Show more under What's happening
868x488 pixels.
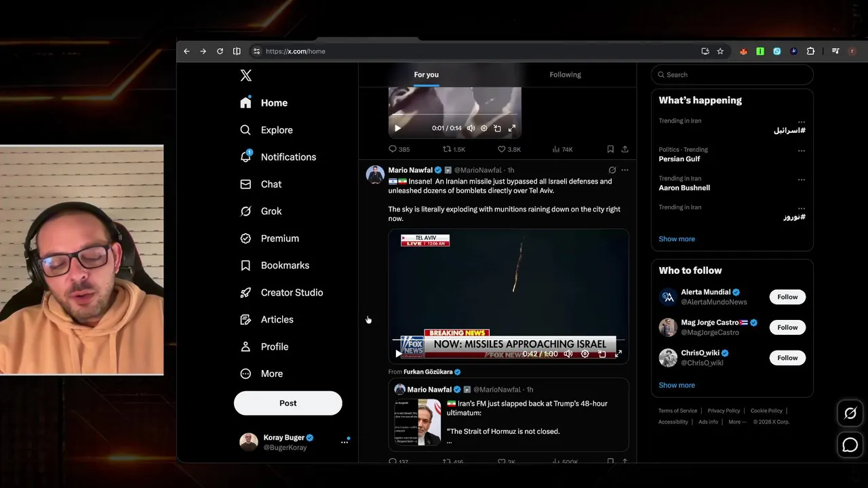[x=677, y=239]
